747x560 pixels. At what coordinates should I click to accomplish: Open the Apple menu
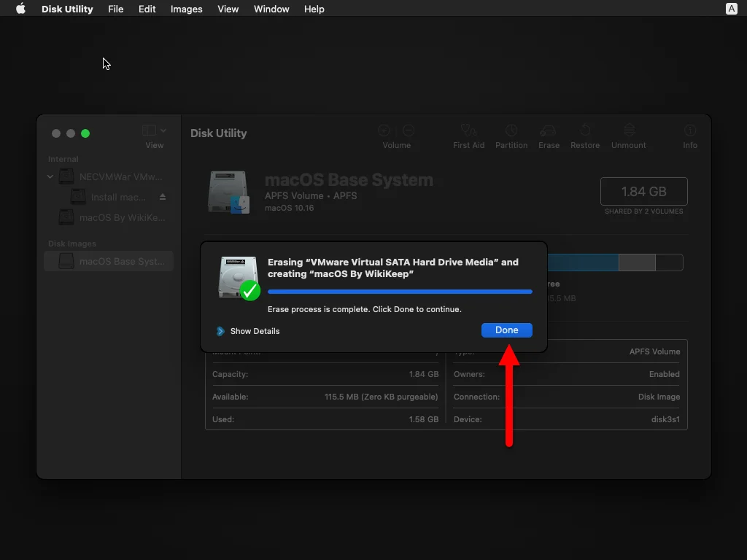tap(20, 9)
